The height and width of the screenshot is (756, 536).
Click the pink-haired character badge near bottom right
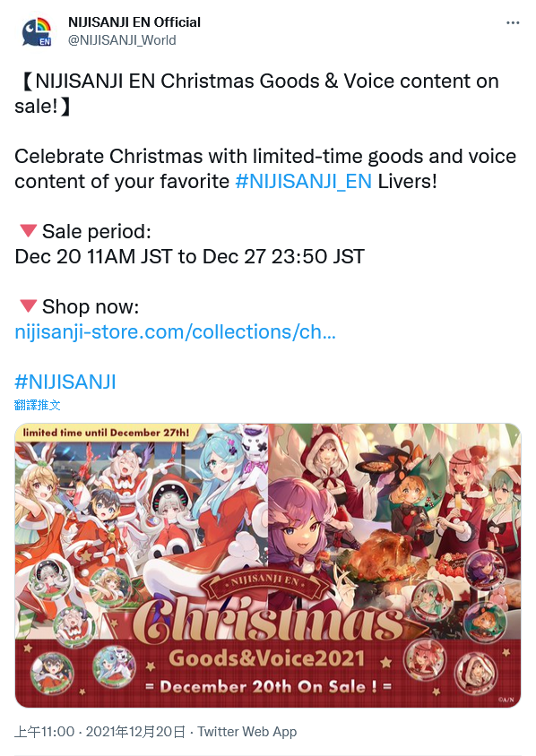pos(425,659)
